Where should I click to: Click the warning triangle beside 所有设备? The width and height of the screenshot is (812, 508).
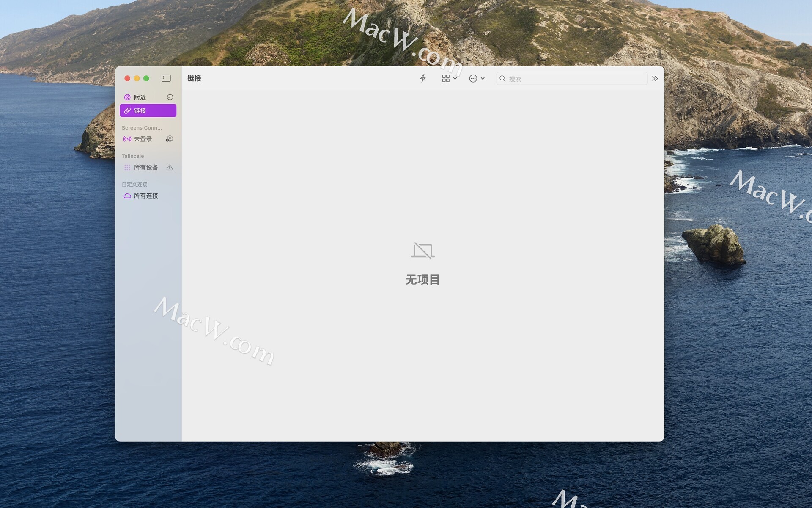tap(170, 167)
